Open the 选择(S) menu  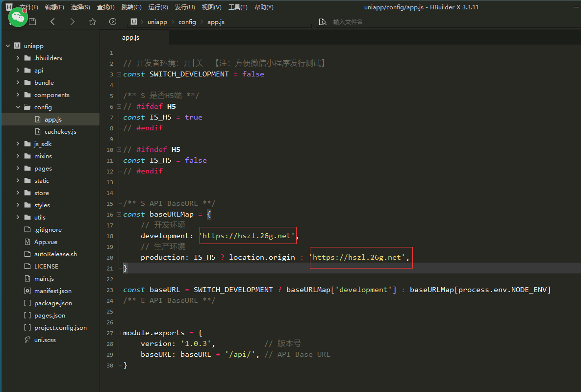pyautogui.click(x=80, y=7)
